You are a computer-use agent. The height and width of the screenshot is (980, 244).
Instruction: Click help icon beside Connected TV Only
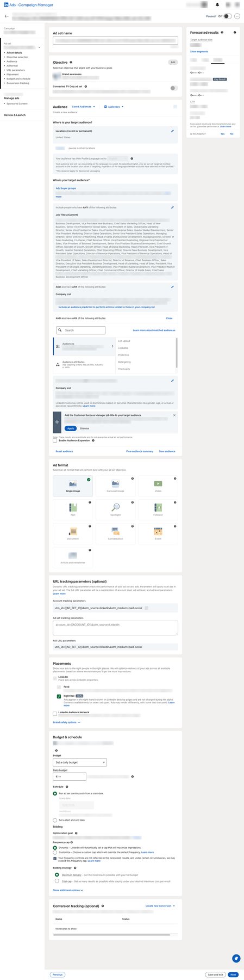click(86, 87)
